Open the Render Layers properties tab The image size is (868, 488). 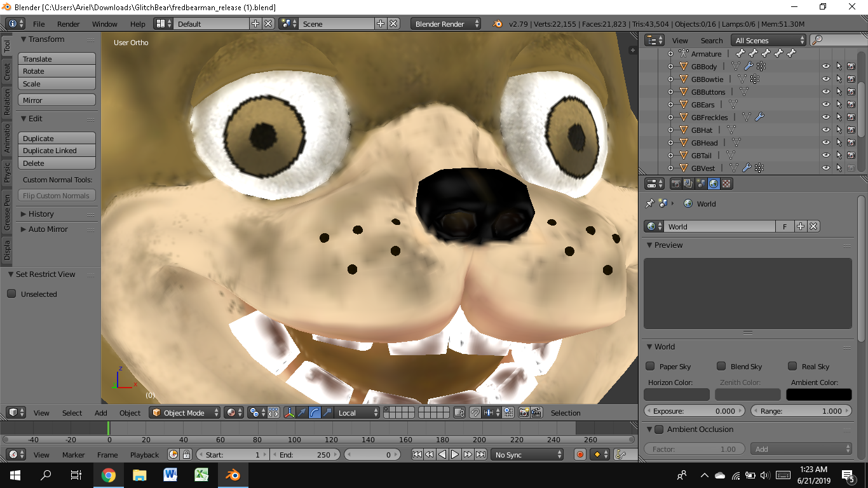(688, 184)
